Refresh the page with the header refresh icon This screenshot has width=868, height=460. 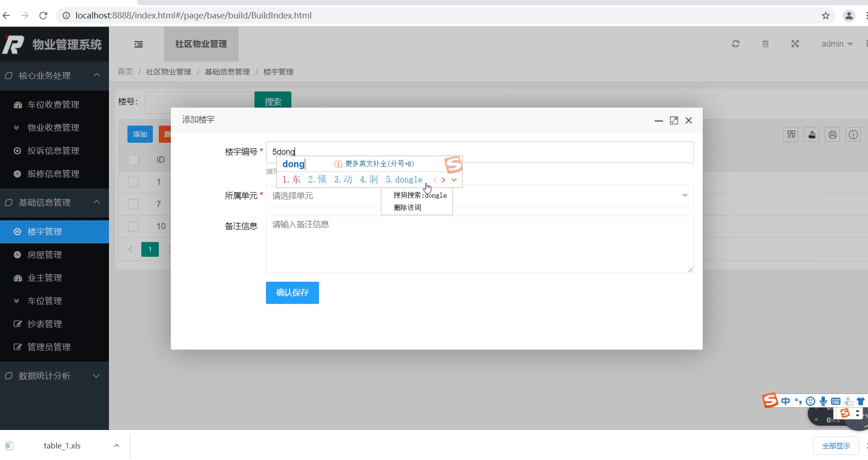coord(736,44)
